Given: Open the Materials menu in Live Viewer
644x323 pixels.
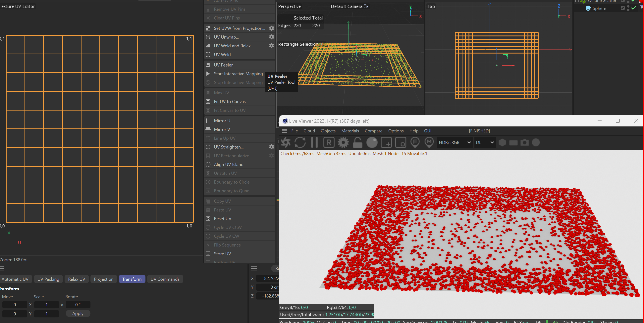Looking at the screenshot, I should pos(350,131).
